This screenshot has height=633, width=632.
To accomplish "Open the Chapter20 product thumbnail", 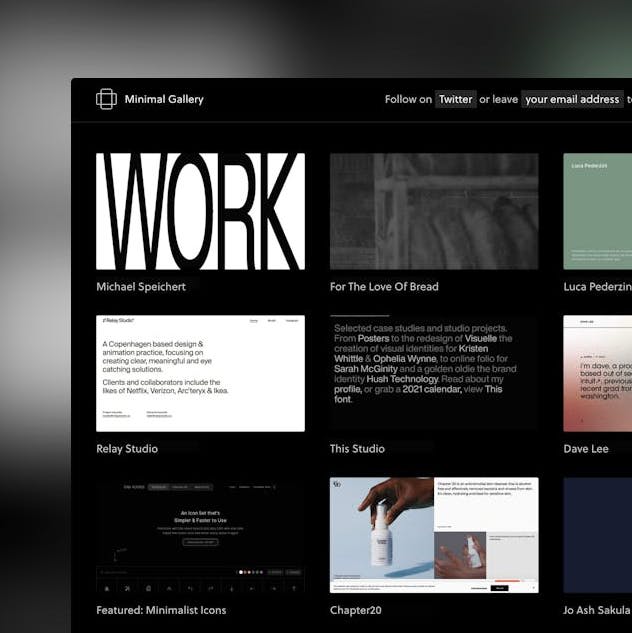I will click(434, 535).
